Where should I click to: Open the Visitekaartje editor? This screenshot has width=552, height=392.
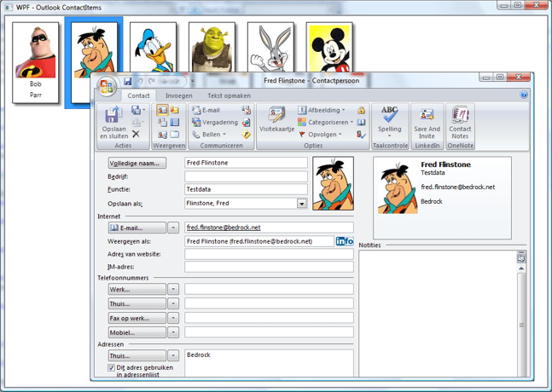[x=276, y=119]
